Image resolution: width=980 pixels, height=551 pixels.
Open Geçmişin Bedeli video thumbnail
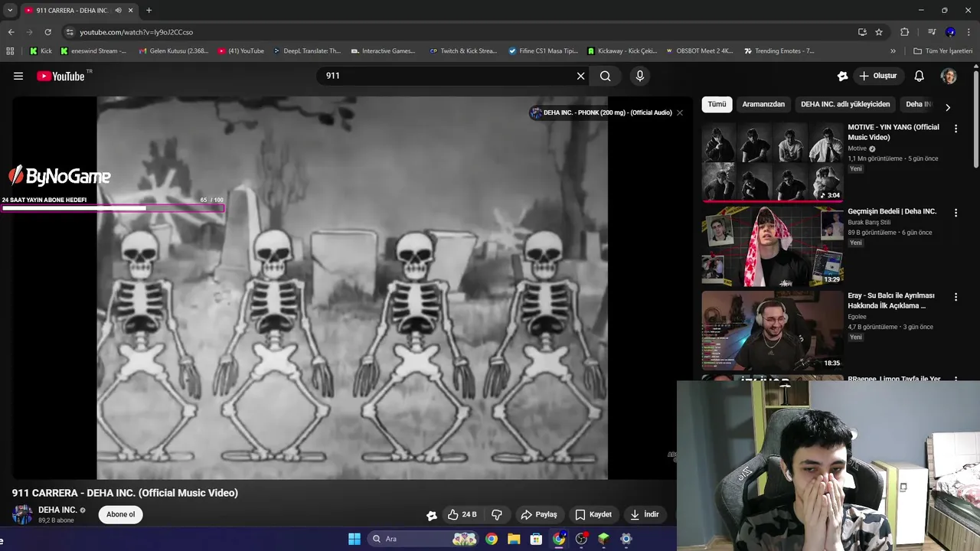773,246
